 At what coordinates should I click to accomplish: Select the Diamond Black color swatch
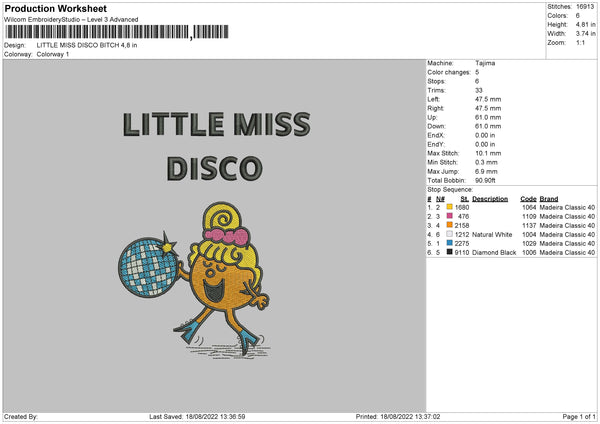tap(449, 252)
